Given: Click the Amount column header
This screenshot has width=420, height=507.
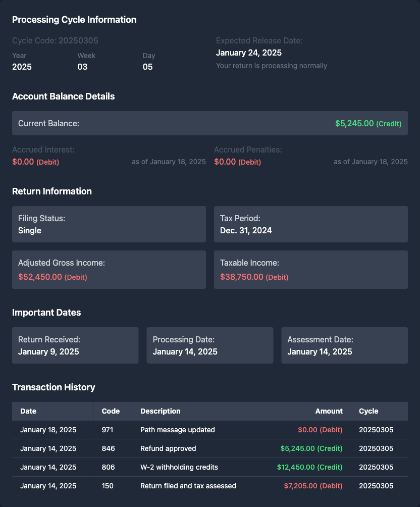Looking at the screenshot, I should [329, 411].
